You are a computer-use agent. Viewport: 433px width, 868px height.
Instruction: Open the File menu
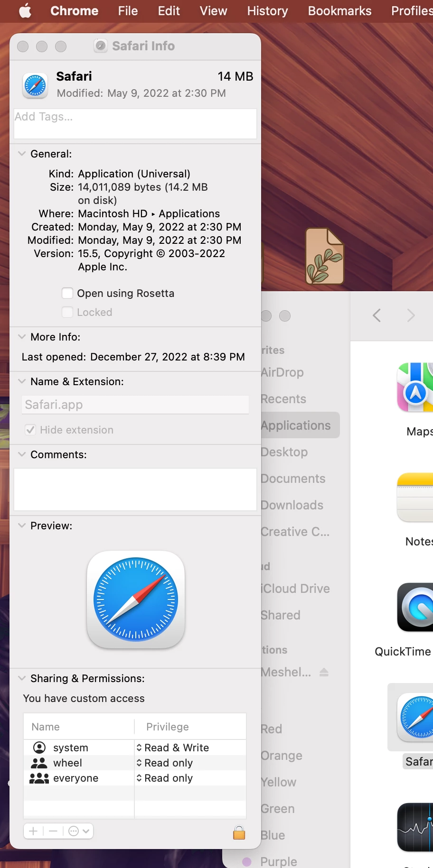tap(128, 11)
